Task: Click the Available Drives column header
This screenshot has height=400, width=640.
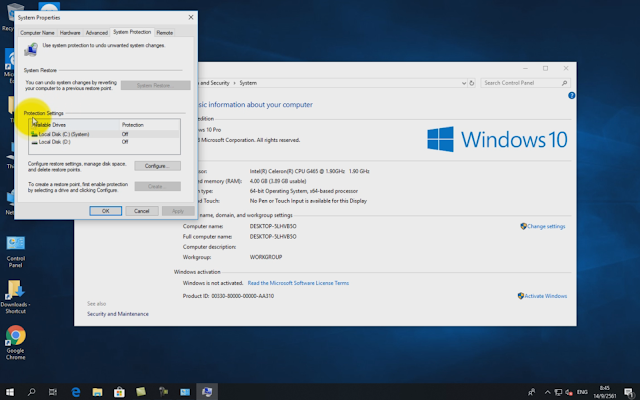Action: point(74,124)
